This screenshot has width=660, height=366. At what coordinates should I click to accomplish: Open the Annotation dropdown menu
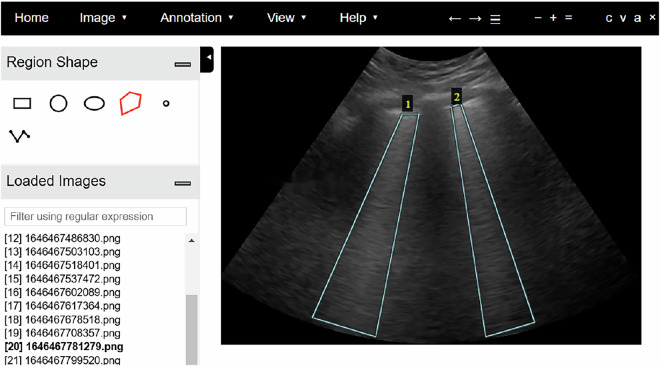197,18
